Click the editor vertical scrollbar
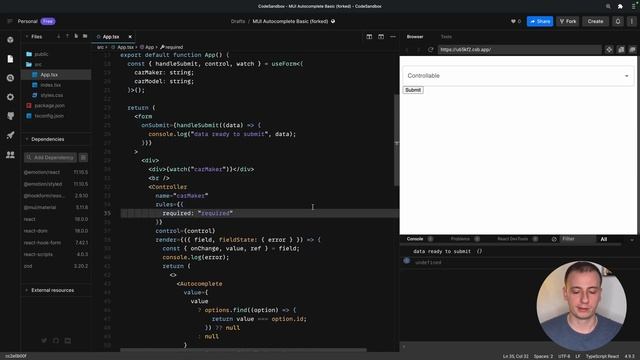This screenshot has height=360, width=640. tap(396, 140)
